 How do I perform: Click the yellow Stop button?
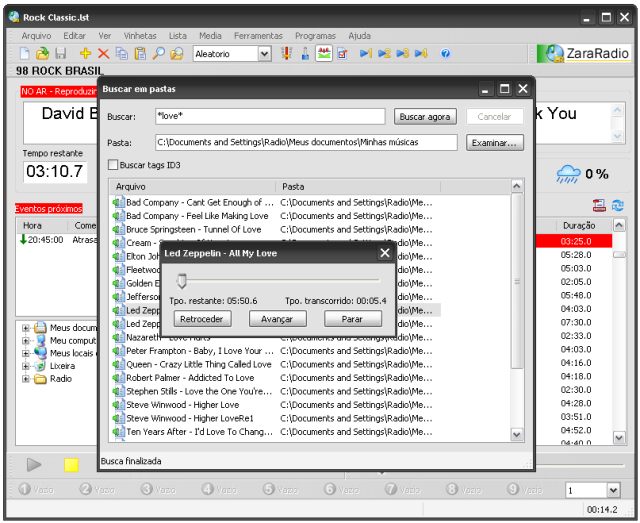pyautogui.click(x=71, y=465)
